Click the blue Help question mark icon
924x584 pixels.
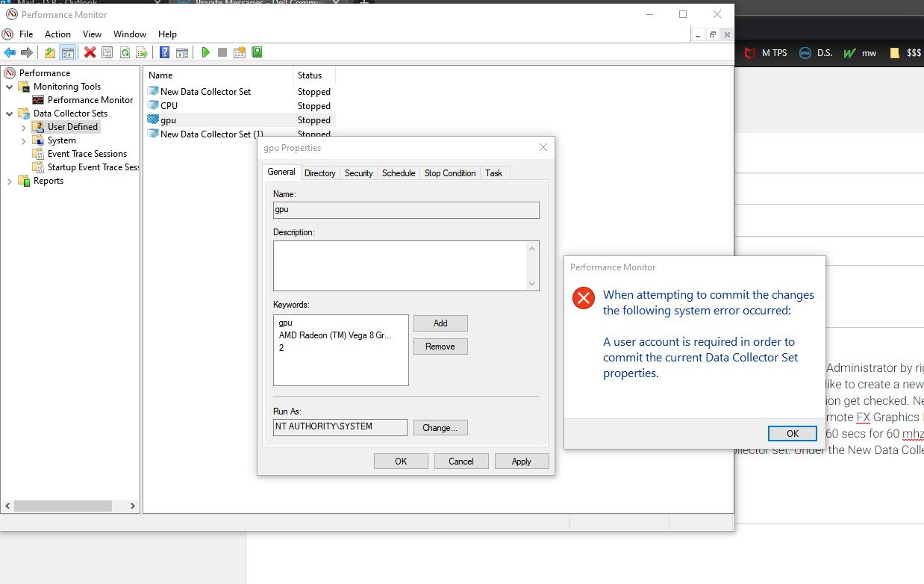pos(164,52)
